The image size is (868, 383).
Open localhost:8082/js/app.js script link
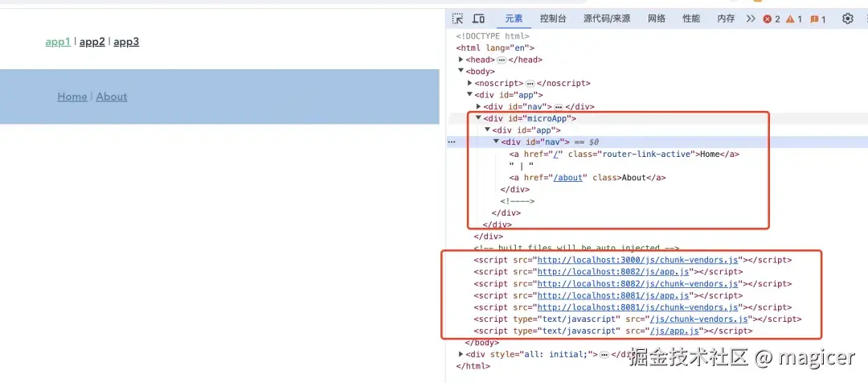coord(613,272)
